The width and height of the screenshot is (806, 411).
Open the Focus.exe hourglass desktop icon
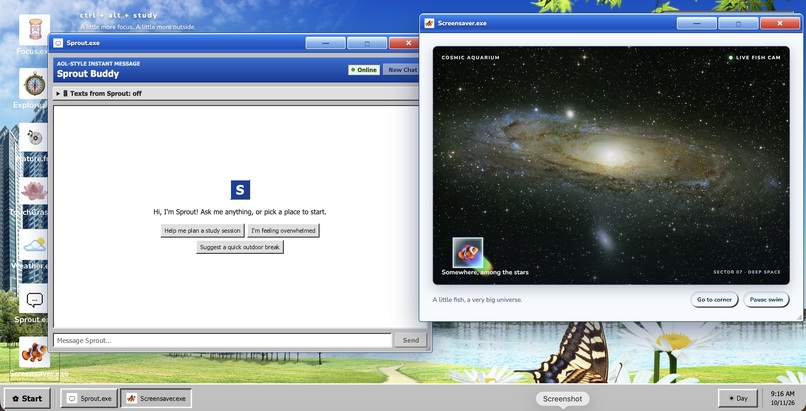34,30
